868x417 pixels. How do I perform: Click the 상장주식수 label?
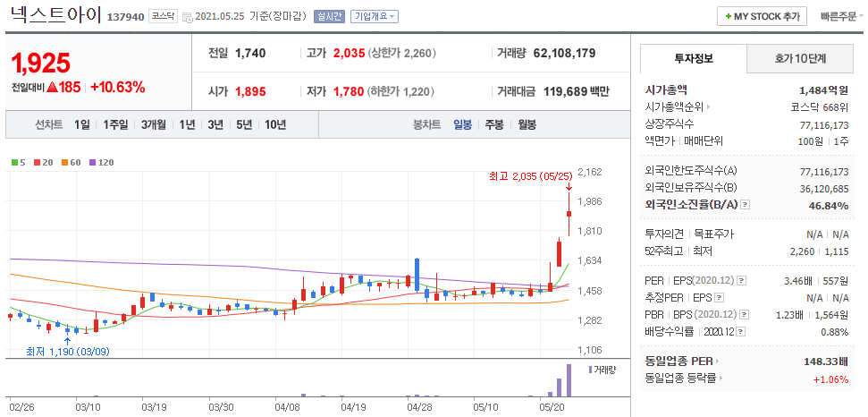tap(670, 123)
